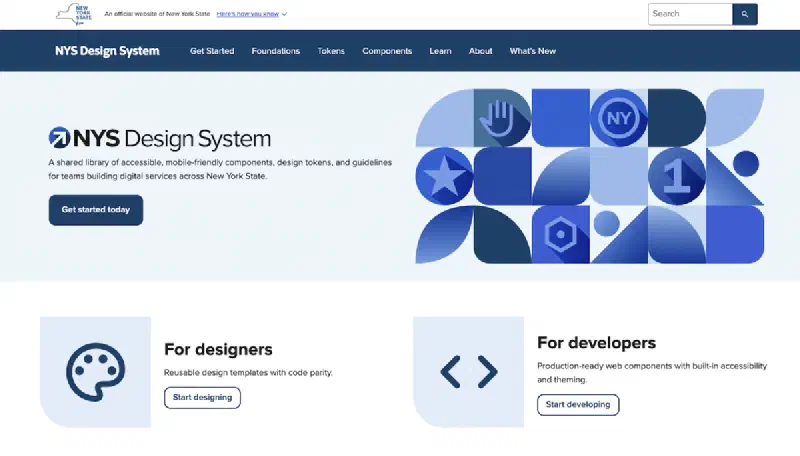Image resolution: width=800 pixels, height=456 pixels.
Task: Click the Get started today button
Action: pos(96,210)
